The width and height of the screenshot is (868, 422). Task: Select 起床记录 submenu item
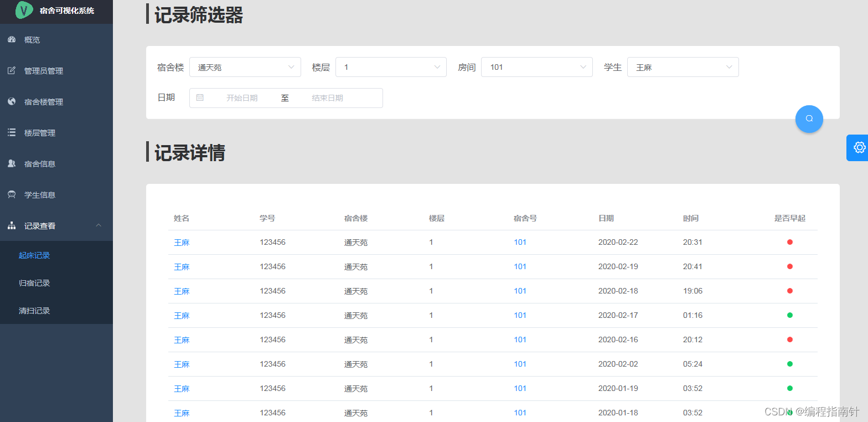pyautogui.click(x=56, y=255)
